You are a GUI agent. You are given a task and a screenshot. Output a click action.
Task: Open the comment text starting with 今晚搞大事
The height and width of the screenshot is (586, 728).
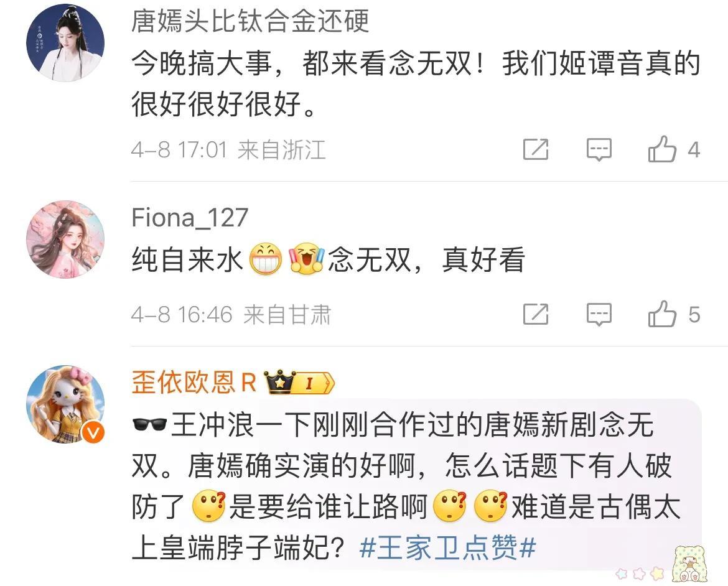[416, 83]
